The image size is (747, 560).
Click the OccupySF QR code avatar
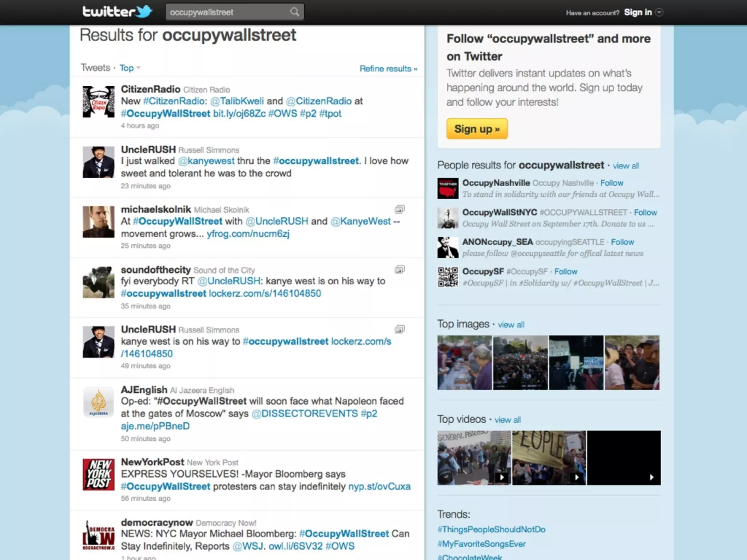pyautogui.click(x=448, y=277)
